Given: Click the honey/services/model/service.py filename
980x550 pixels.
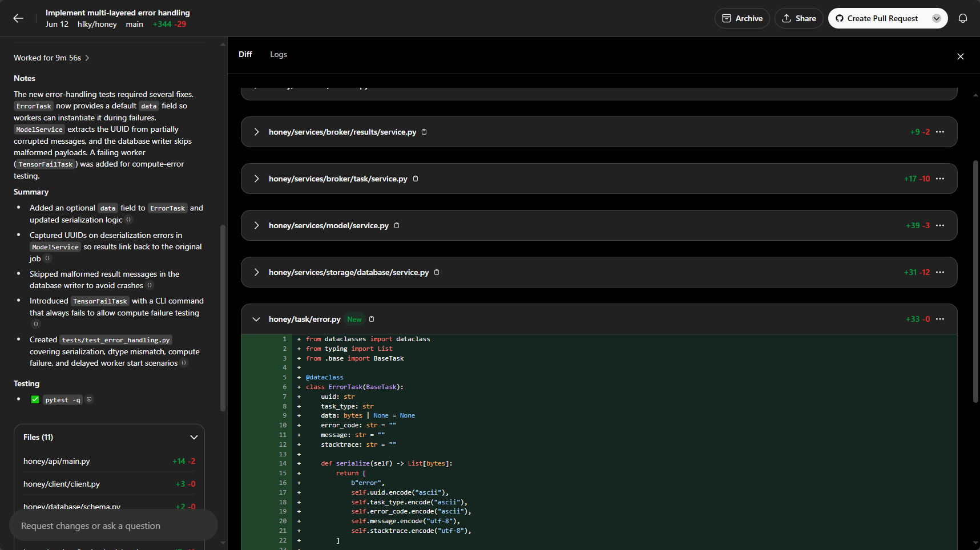Looking at the screenshot, I should tap(329, 225).
